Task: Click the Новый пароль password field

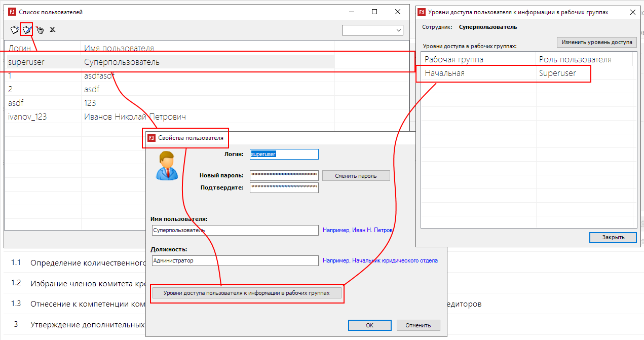Action: pos(284,175)
